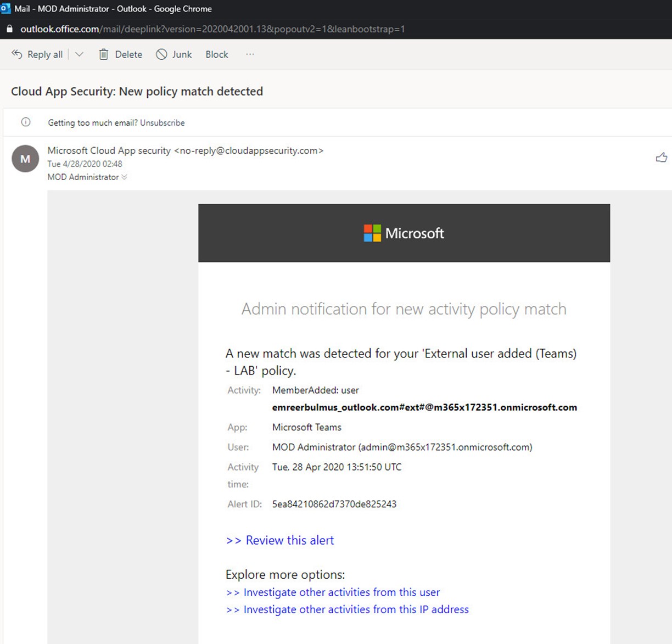This screenshot has height=644, width=672.
Task: Click the Delete label in toolbar
Action: (x=128, y=54)
